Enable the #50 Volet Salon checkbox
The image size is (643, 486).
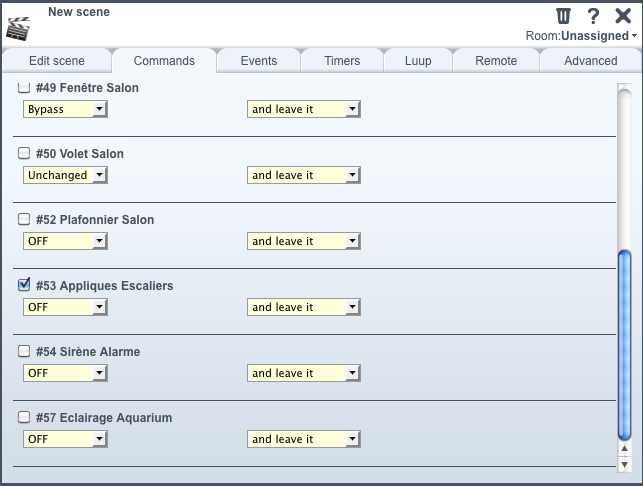click(24, 153)
